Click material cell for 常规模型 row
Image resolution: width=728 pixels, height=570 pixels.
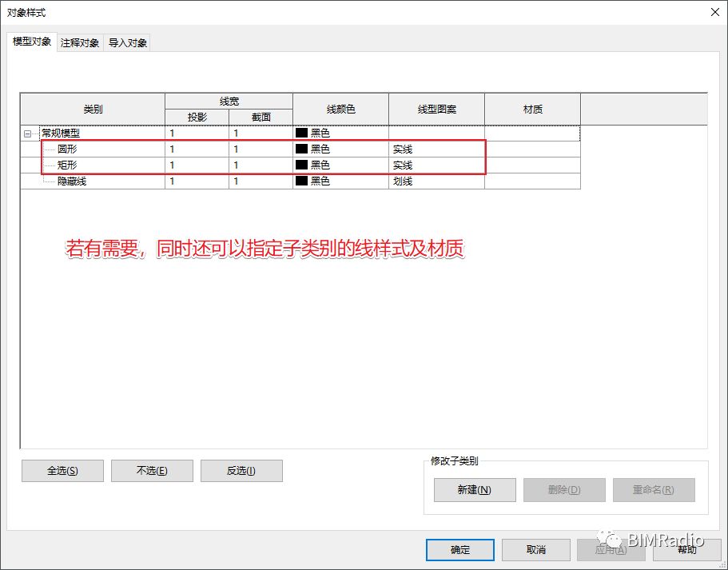tap(532, 134)
